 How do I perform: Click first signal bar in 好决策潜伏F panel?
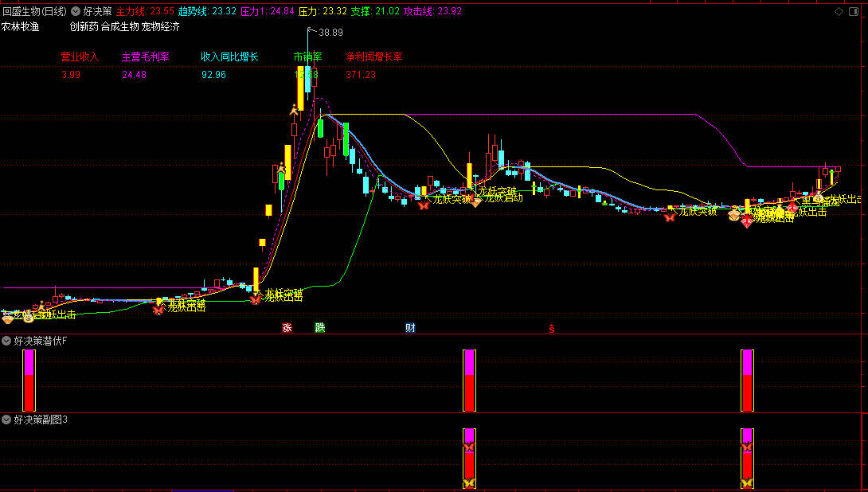[29, 381]
